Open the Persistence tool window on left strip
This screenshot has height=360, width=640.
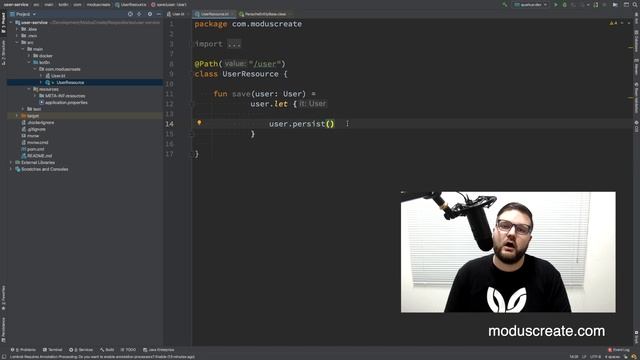click(x=4, y=330)
